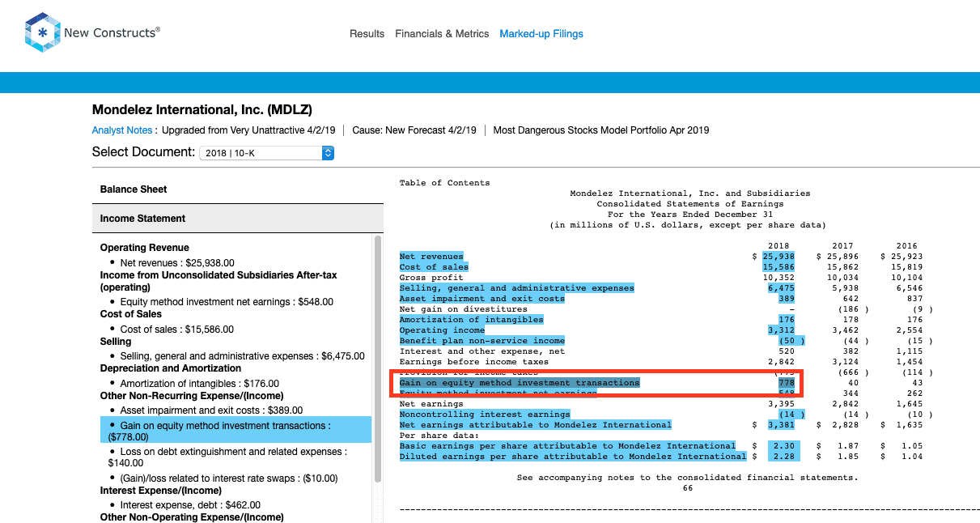Click the Table of Contents text
Viewport: 980px width, 523px height.
coord(444,183)
